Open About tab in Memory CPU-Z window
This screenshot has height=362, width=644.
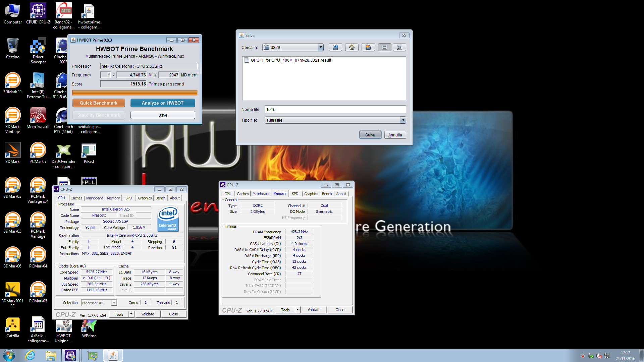click(x=341, y=194)
